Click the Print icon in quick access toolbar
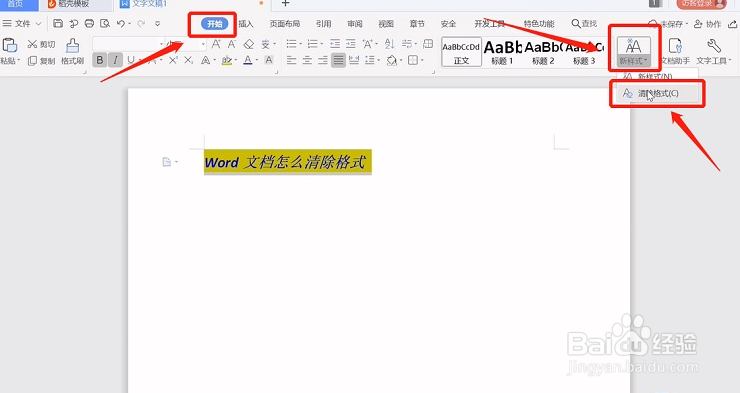Screen dimensions: 740x393 (x=89, y=23)
